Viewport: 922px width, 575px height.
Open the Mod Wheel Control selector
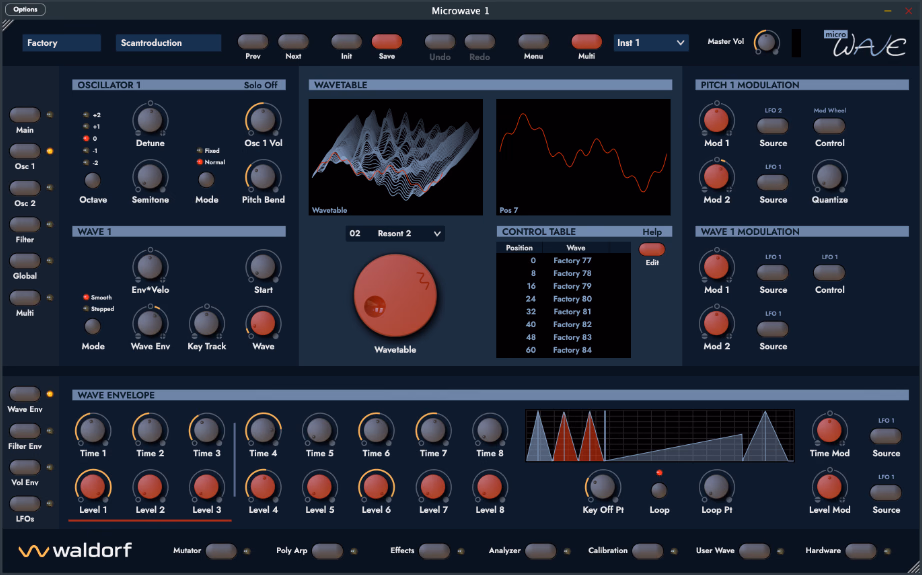coord(829,126)
